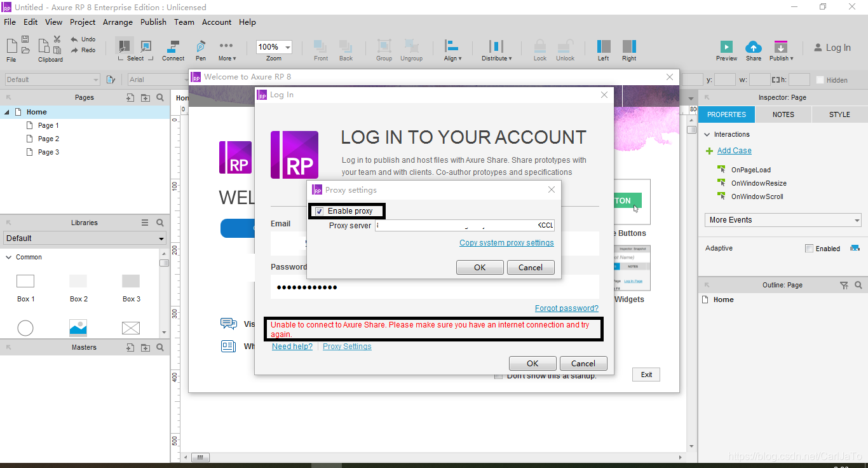
Task: Collapse the Interactions section
Action: [707, 134]
